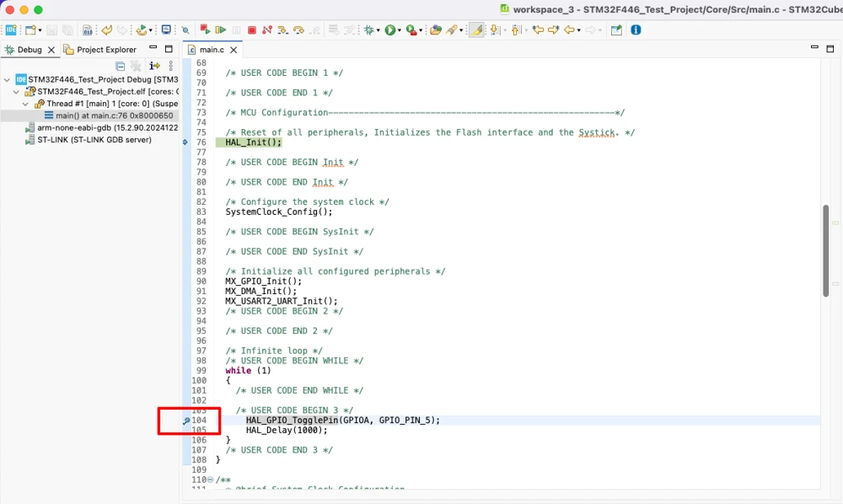
Task: Terminate the debug session with red stop
Action: pyautogui.click(x=251, y=30)
